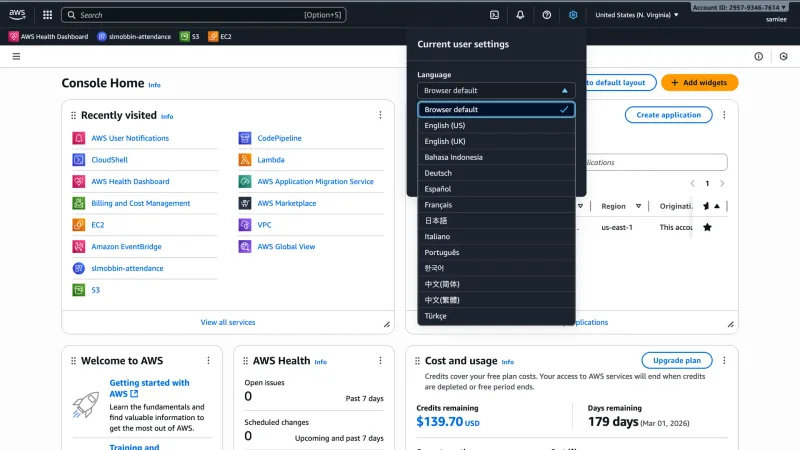Select 日本語 language option
Image resolution: width=800 pixels, height=450 pixels.
click(496, 220)
